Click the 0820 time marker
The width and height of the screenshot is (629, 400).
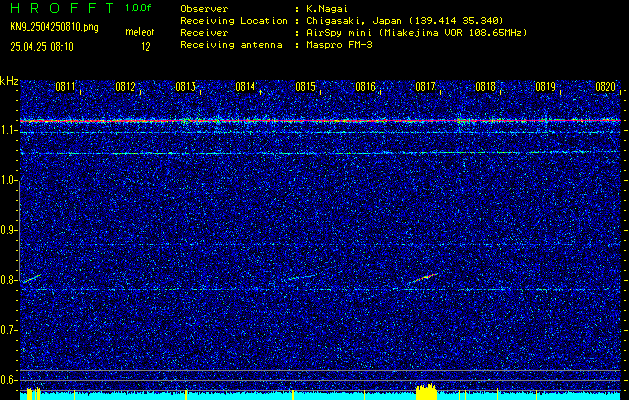605,87
